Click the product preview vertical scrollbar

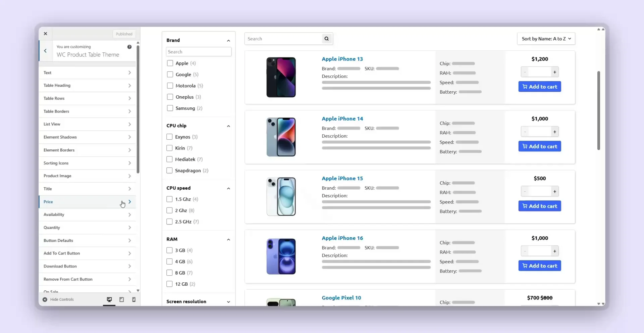click(598, 110)
